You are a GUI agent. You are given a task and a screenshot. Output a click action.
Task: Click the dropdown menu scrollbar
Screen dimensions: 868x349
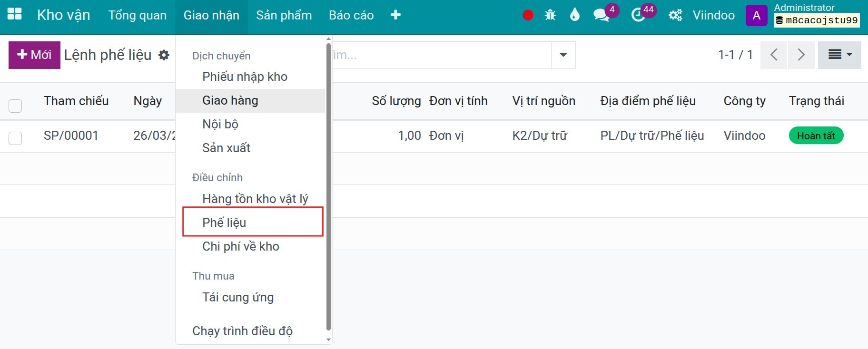[328, 187]
